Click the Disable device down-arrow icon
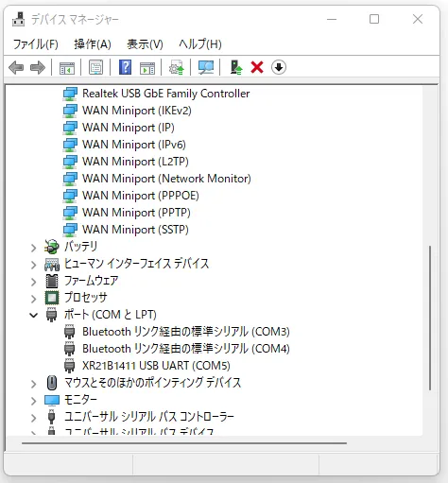 pyautogui.click(x=279, y=67)
